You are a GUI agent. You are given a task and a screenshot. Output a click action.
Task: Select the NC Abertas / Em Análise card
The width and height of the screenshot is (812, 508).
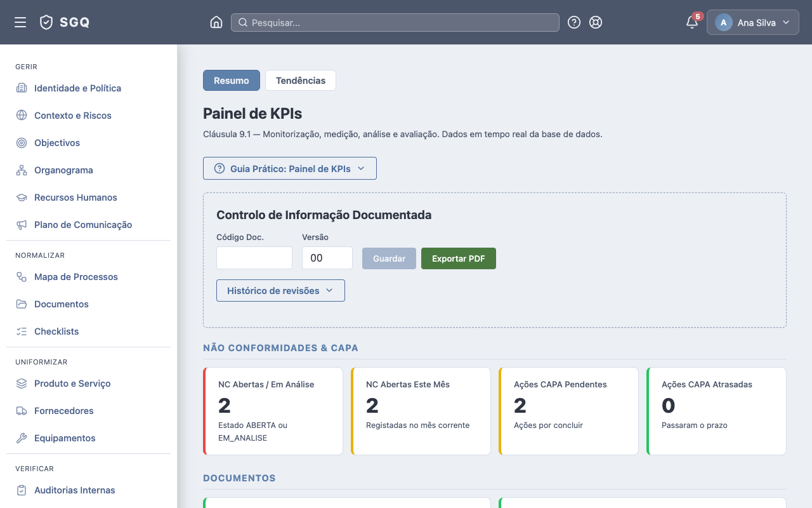(x=273, y=411)
